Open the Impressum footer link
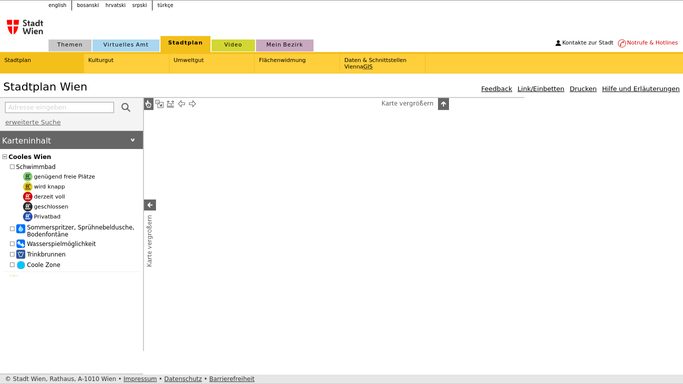This screenshot has height=384, width=683. (140, 379)
